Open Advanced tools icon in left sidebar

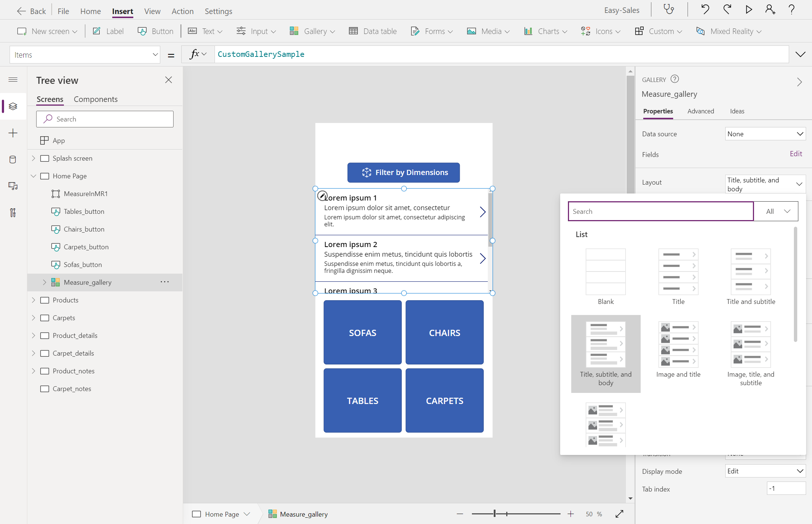(x=13, y=213)
